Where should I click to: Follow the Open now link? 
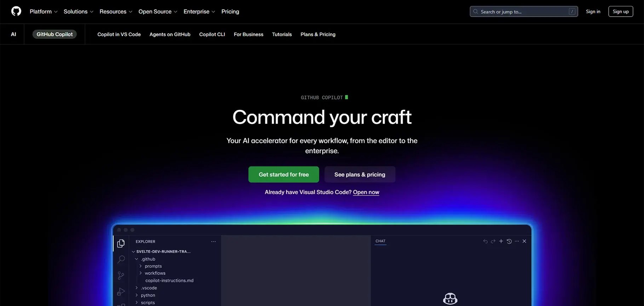click(366, 192)
